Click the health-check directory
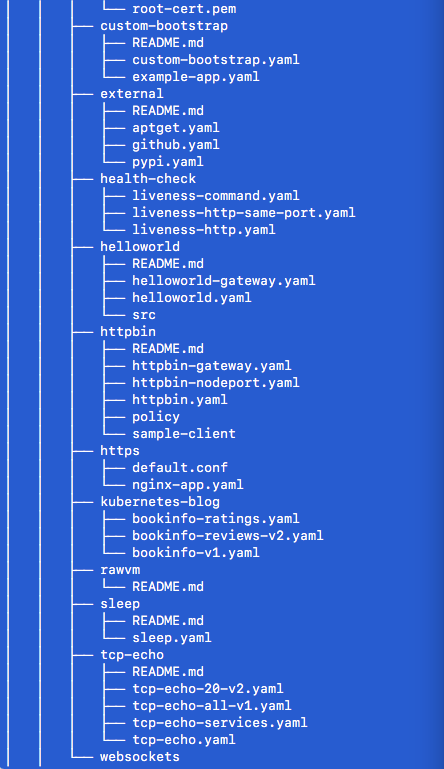 [x=148, y=179]
